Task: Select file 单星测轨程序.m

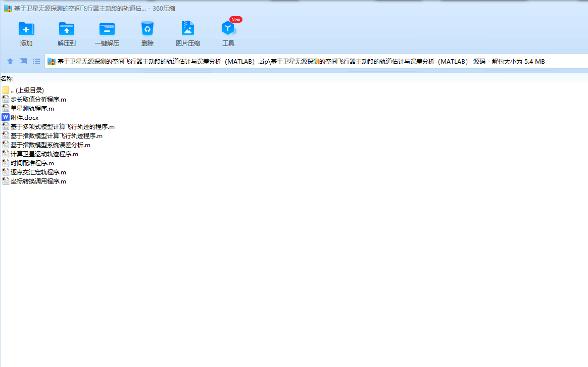Action: coord(32,109)
